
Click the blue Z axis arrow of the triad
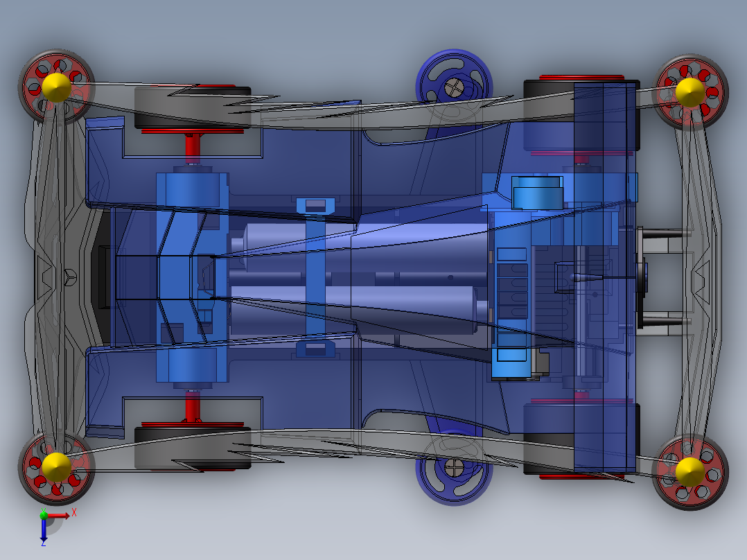pos(44,530)
